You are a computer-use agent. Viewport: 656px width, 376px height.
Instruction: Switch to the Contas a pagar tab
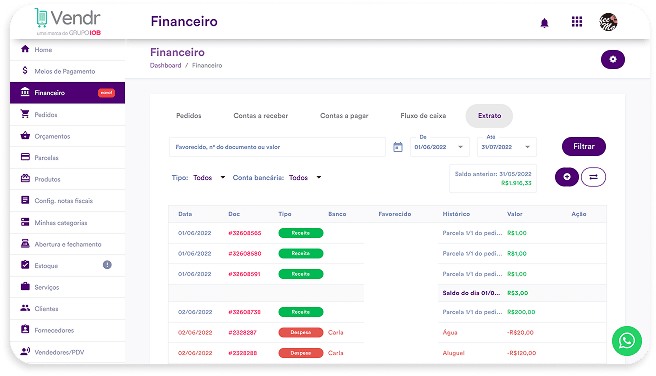[x=344, y=116]
